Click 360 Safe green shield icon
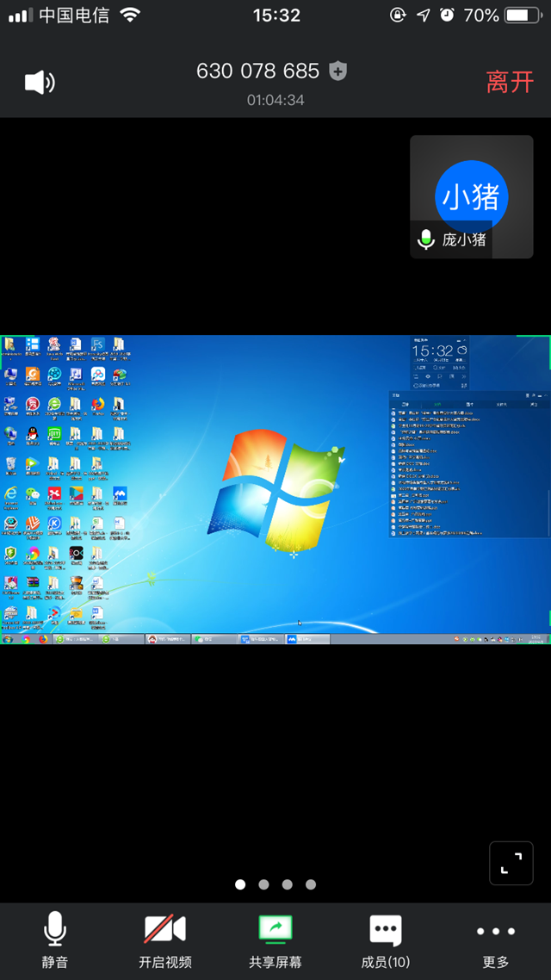Screen dimensions: 551x980 pos(10,554)
